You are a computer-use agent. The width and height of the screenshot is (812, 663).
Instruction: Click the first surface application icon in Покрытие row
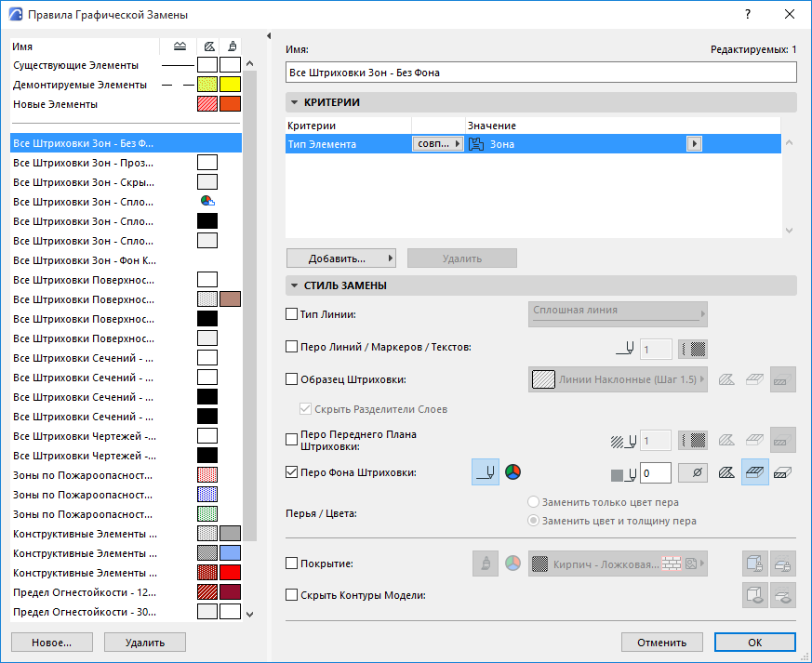click(x=755, y=564)
